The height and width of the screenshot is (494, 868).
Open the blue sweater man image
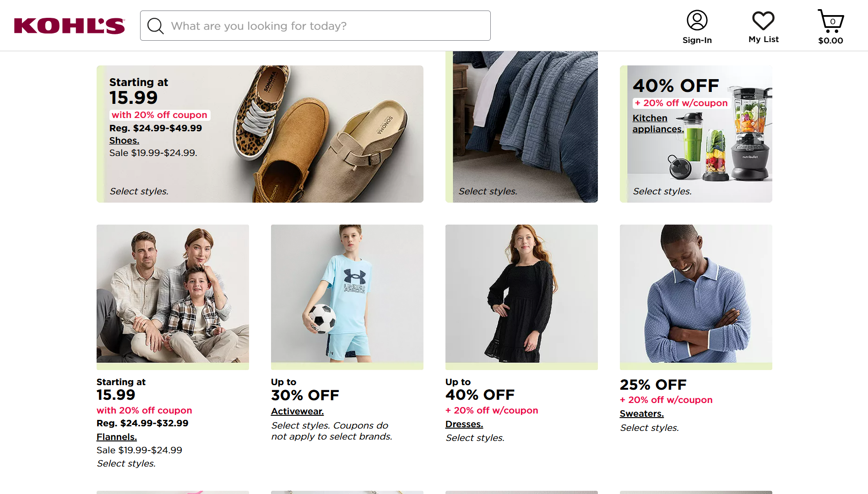pos(696,294)
